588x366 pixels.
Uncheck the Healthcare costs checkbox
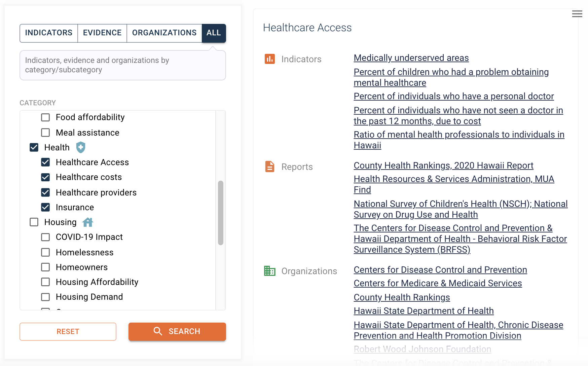point(45,177)
